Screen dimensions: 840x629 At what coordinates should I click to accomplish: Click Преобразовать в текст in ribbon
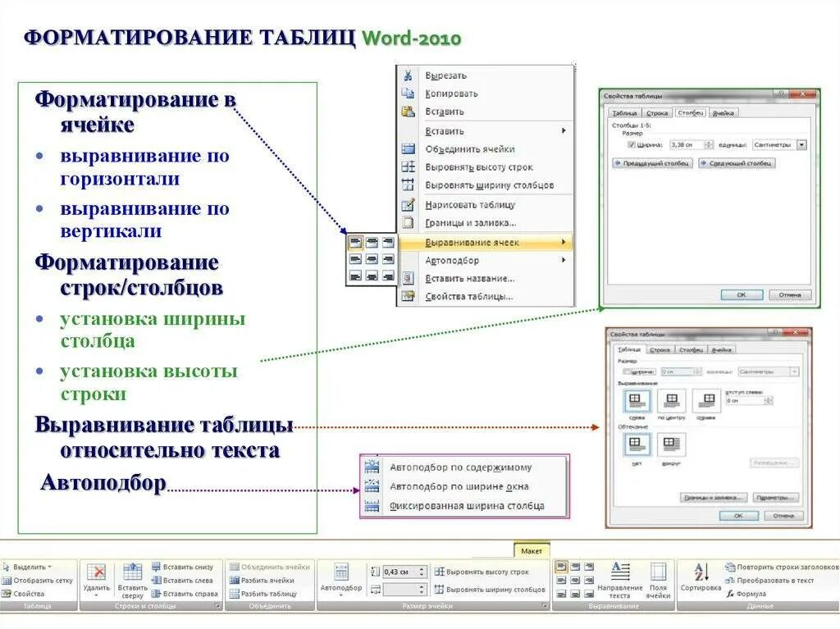(769, 581)
